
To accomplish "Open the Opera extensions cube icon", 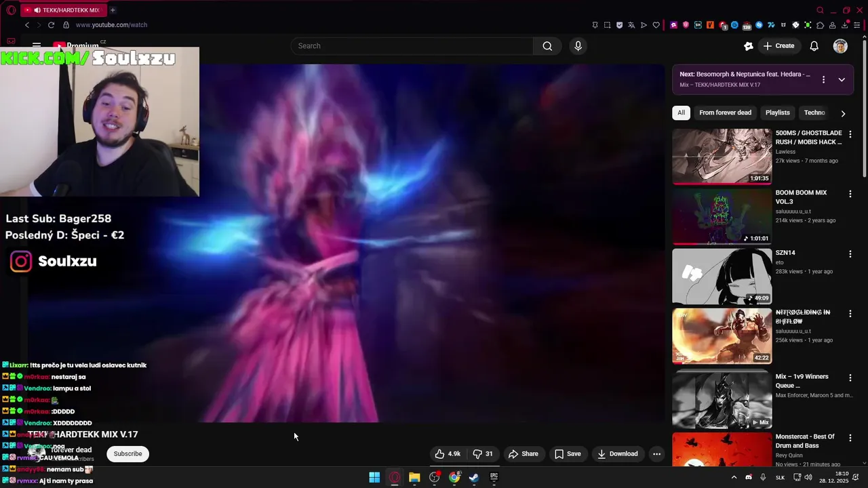I will tap(820, 25).
